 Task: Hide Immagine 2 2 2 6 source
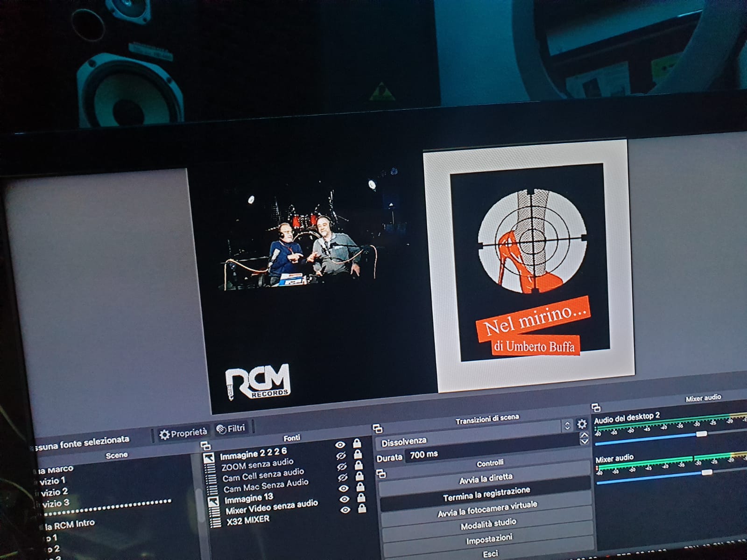pyautogui.click(x=340, y=444)
